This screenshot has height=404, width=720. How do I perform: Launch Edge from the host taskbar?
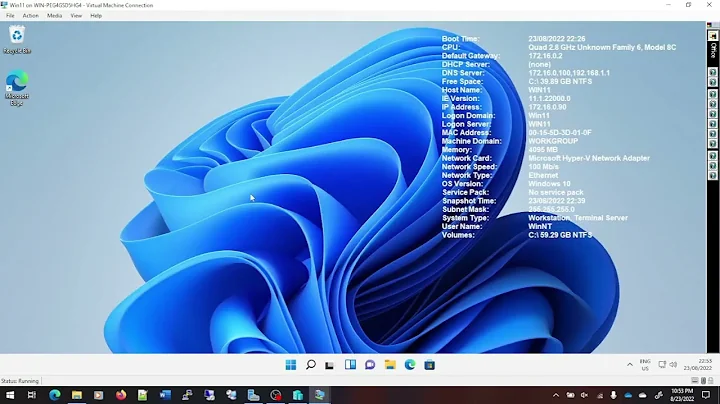pyautogui.click(x=55, y=395)
